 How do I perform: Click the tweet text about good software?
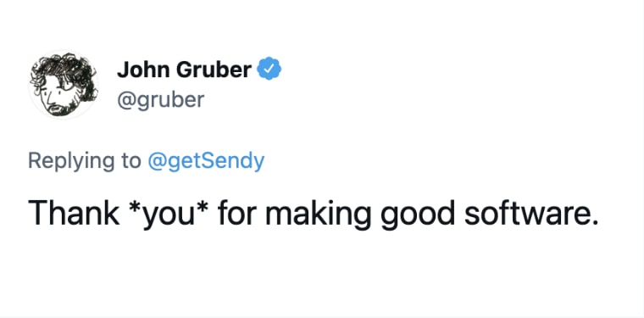tap(312, 215)
